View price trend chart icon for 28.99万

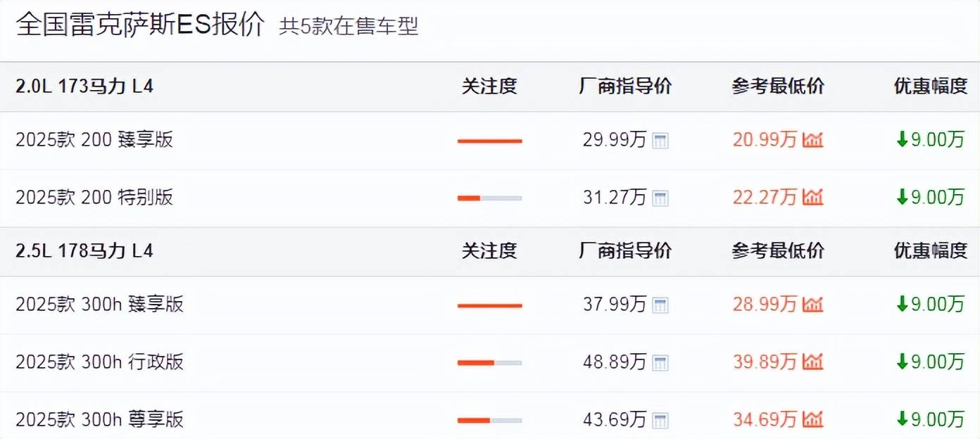pos(812,305)
